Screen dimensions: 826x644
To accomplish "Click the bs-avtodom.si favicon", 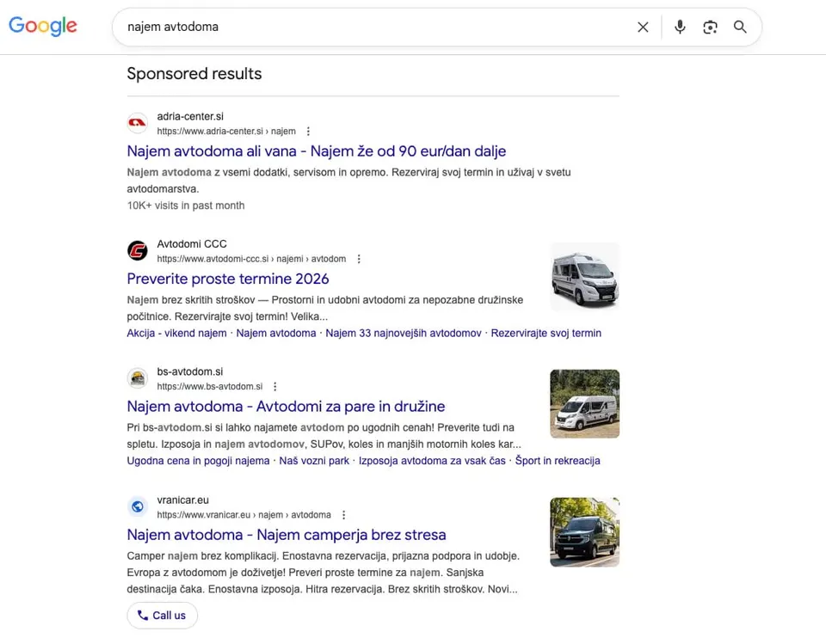I will pyautogui.click(x=138, y=378).
